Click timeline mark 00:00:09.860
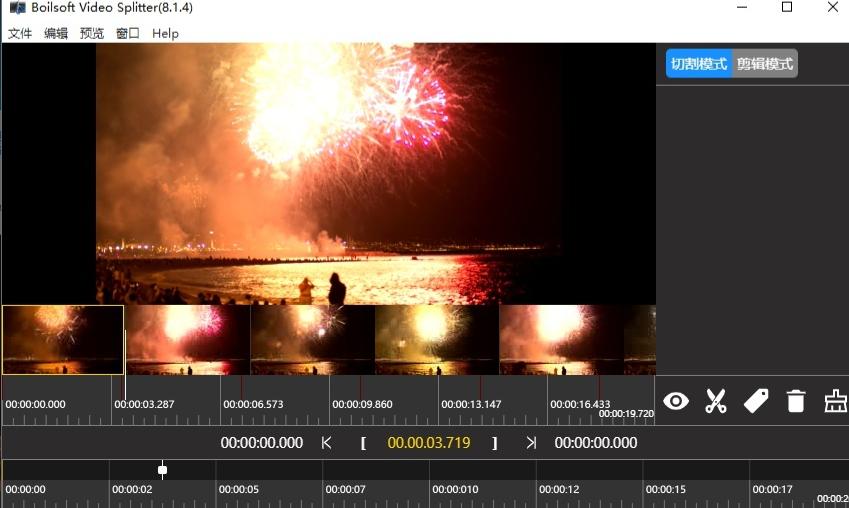This screenshot has height=508, width=849. tap(362, 404)
